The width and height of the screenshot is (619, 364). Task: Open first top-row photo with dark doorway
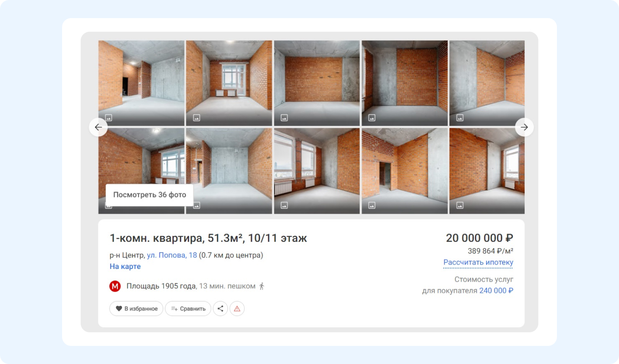click(141, 83)
